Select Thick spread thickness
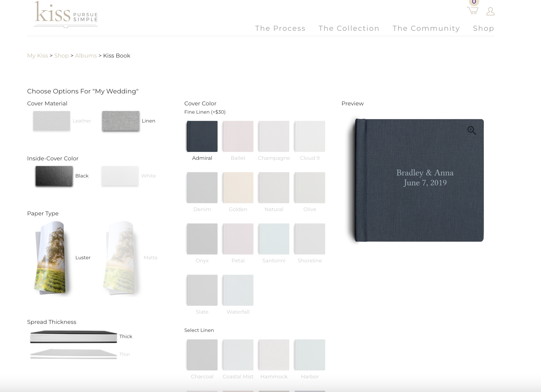Screen dimensions: 541x392 tap(73, 337)
